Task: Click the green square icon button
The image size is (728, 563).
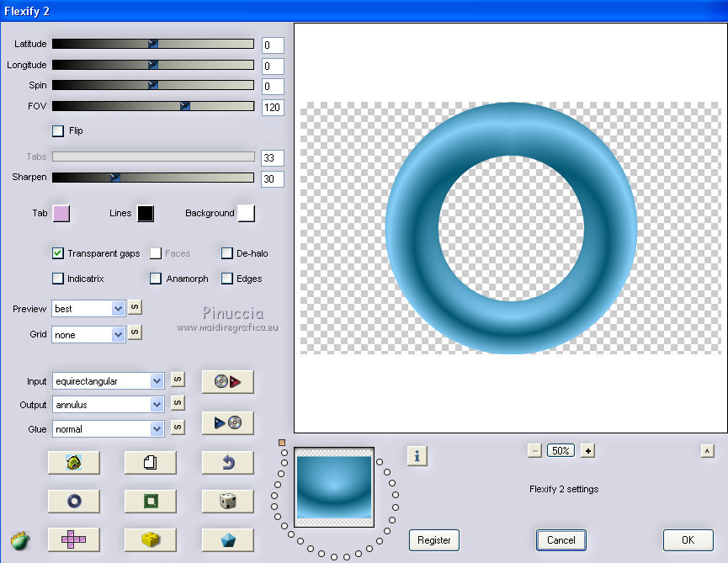Action: point(151,501)
